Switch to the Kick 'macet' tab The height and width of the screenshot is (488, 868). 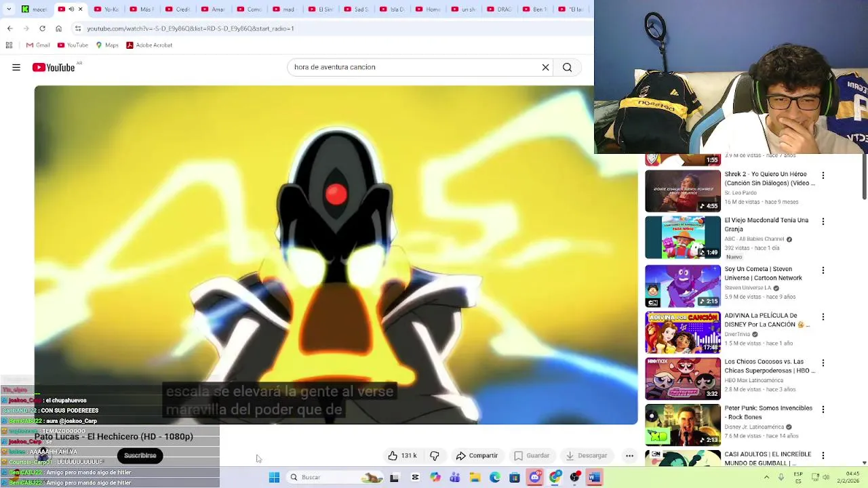[x=34, y=9]
